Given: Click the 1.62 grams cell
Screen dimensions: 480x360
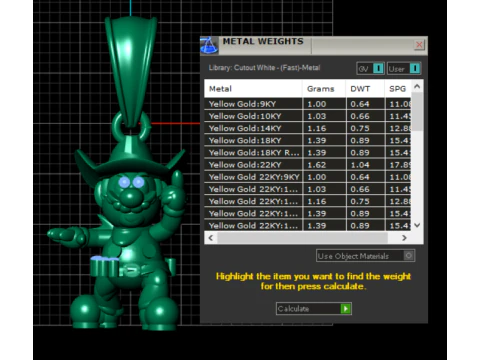Looking at the screenshot, I should (324, 165).
